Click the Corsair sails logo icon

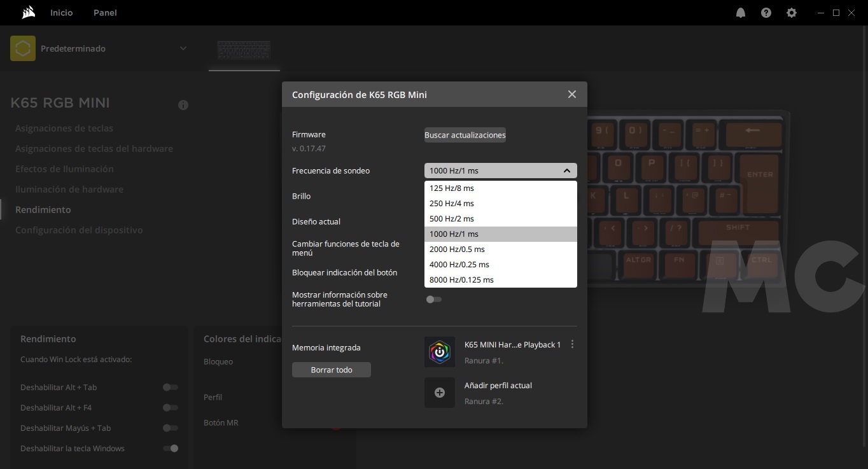click(x=28, y=13)
